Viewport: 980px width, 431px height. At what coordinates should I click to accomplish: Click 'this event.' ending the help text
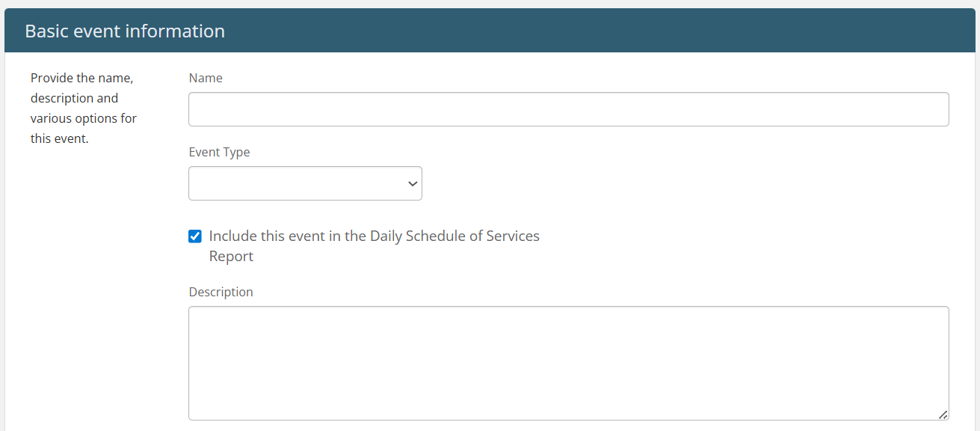[x=60, y=138]
